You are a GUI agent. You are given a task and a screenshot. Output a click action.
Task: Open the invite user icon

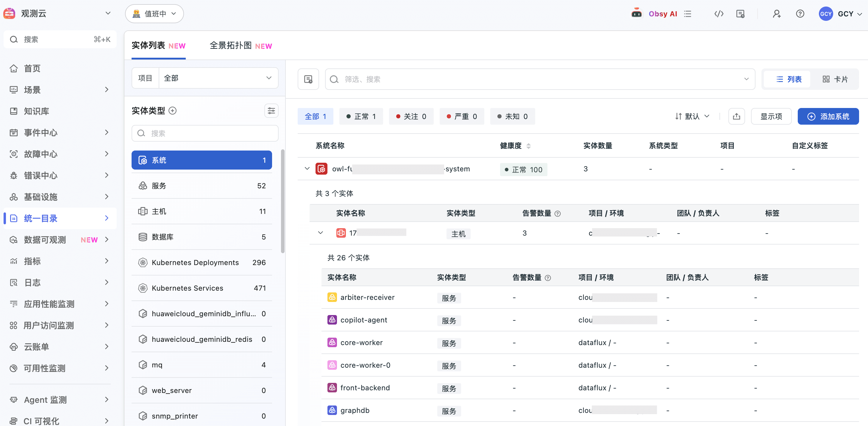click(776, 14)
